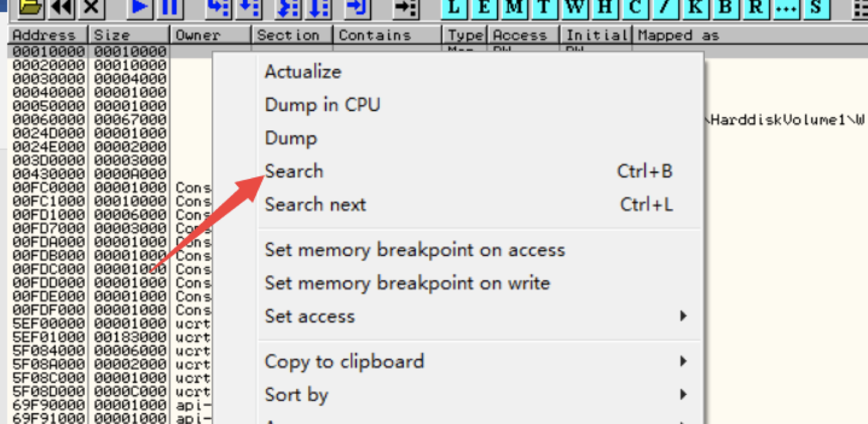Click the Run program play icon
868x424 pixels.
[139, 9]
